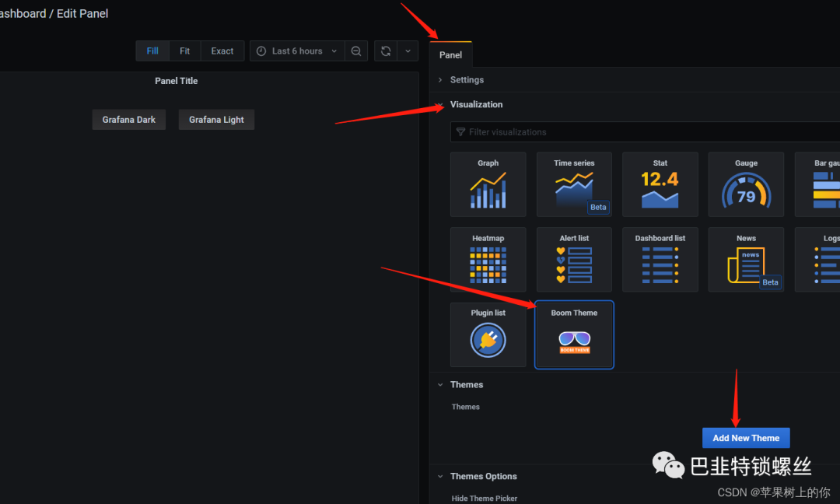
Task: Switch to Exact display mode
Action: (222, 51)
